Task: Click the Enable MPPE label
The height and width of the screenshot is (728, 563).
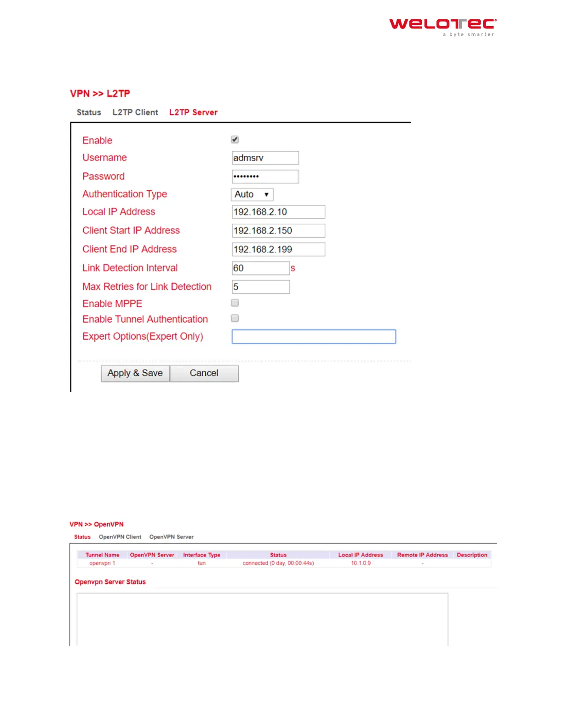Action: point(112,304)
